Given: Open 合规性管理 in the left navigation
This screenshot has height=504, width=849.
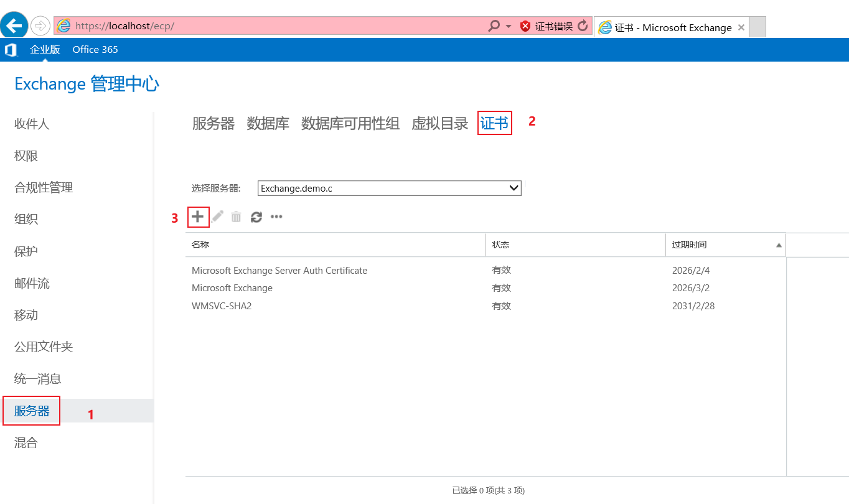Looking at the screenshot, I should (x=44, y=187).
